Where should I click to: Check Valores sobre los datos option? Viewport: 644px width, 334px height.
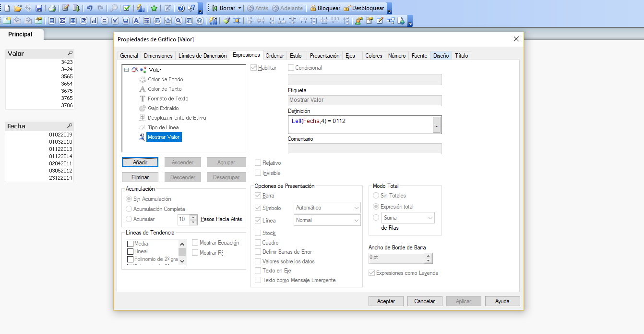[258, 261]
